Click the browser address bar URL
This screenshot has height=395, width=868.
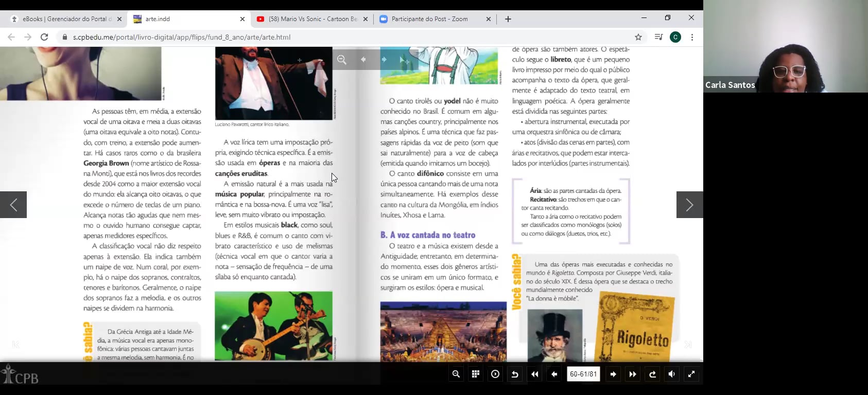182,37
